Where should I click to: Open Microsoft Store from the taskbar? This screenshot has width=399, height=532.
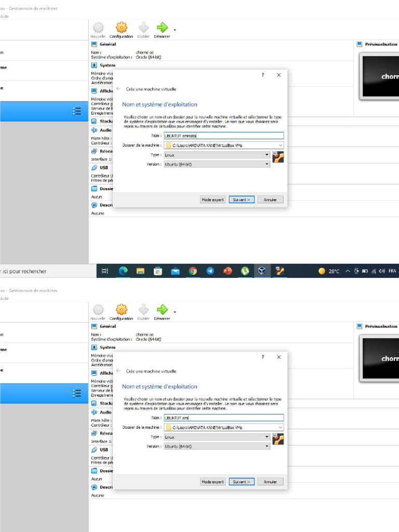tap(158, 271)
